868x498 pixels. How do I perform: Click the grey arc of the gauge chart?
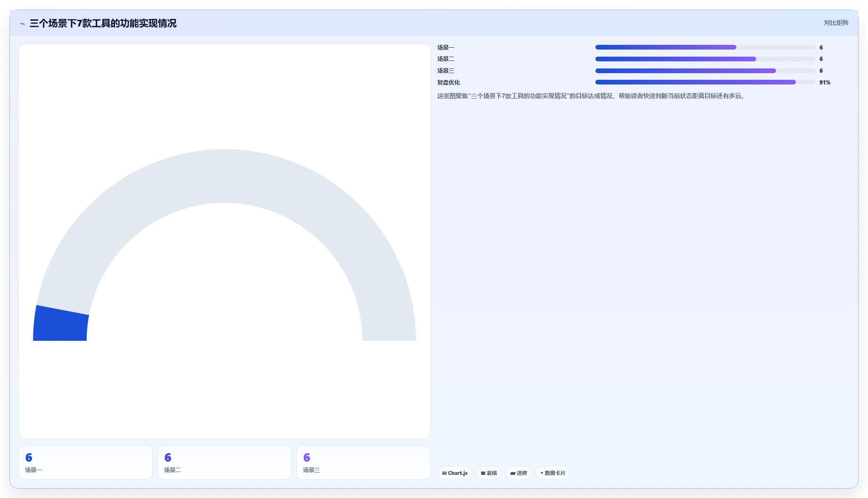225,176
